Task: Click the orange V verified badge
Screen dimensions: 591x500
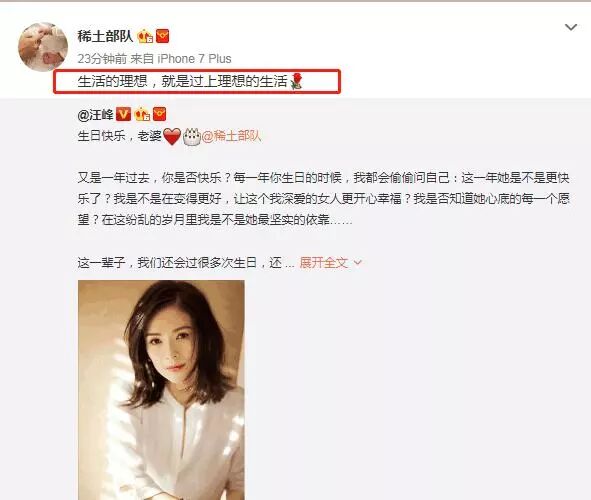Action: 123,114
